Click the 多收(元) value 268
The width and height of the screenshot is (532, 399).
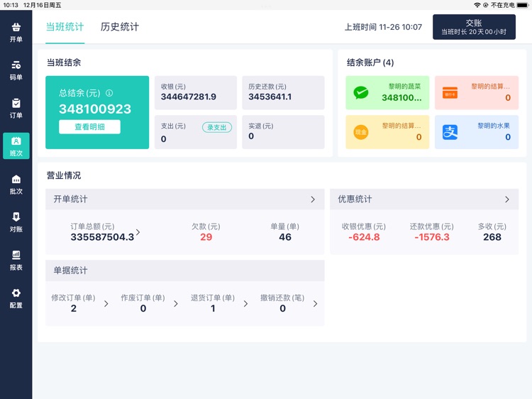point(492,237)
